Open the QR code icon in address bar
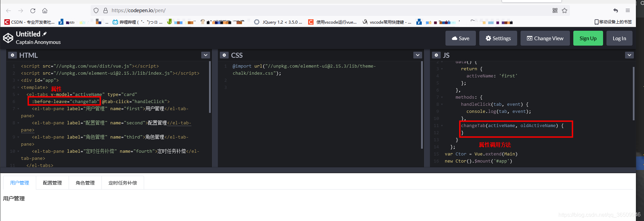The image size is (644, 221). (555, 10)
